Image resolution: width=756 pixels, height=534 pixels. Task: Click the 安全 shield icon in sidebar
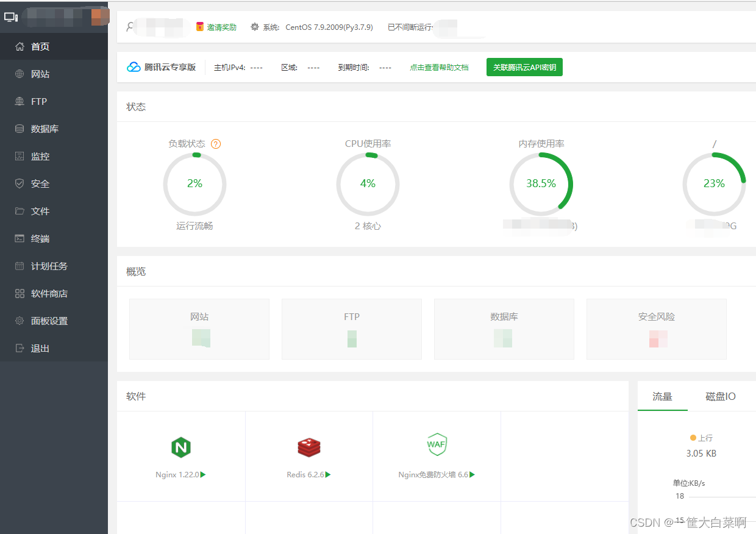point(20,183)
